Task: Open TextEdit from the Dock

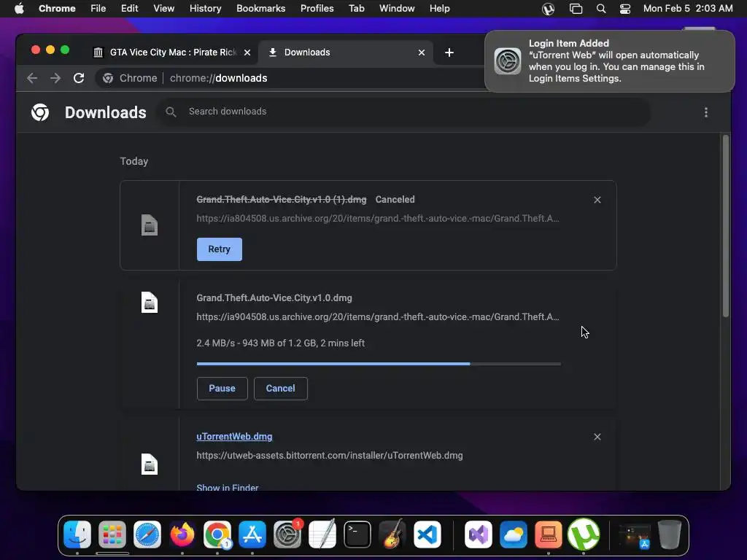Action: [x=322, y=534]
